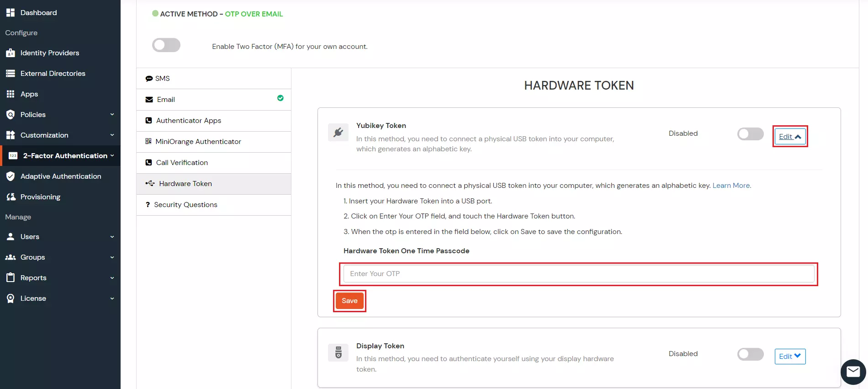This screenshot has width=868, height=389.
Task: Collapse Yubikey Token with Edit button
Action: tap(790, 136)
